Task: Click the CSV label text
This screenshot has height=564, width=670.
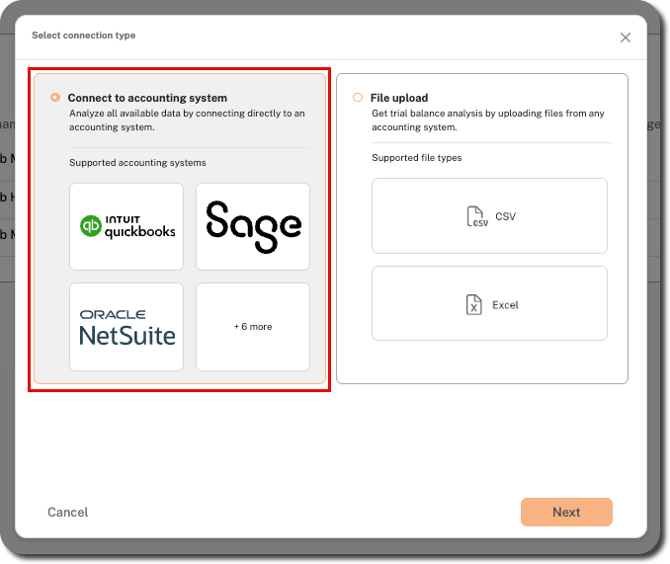Action: 505,216
